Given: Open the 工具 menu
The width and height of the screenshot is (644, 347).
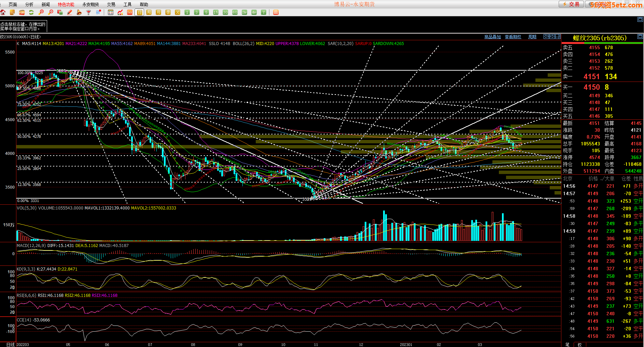Looking at the screenshot, I should (x=127, y=4).
